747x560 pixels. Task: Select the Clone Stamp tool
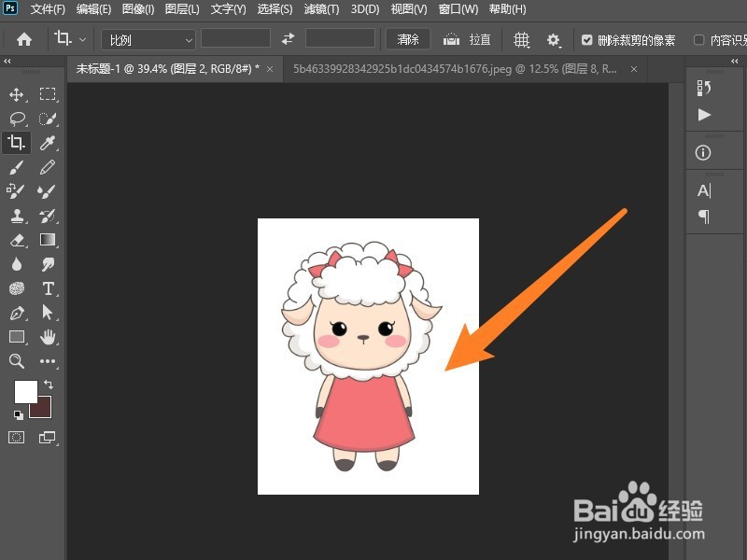click(x=17, y=216)
